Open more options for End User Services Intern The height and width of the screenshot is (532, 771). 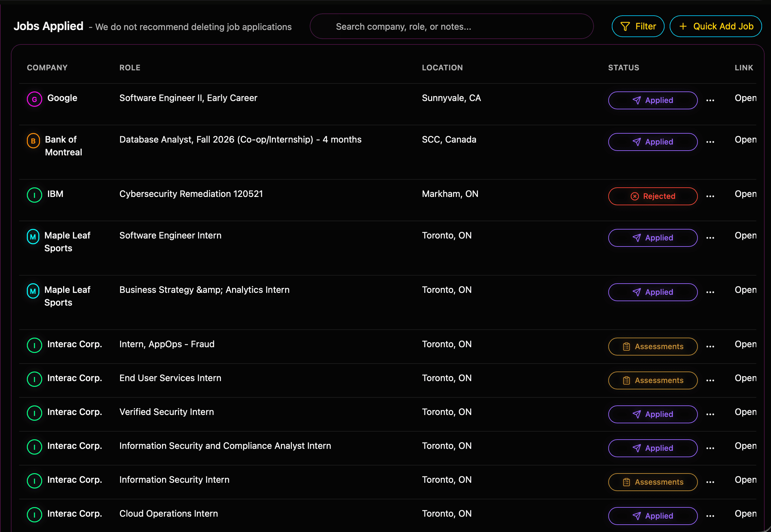(710, 381)
